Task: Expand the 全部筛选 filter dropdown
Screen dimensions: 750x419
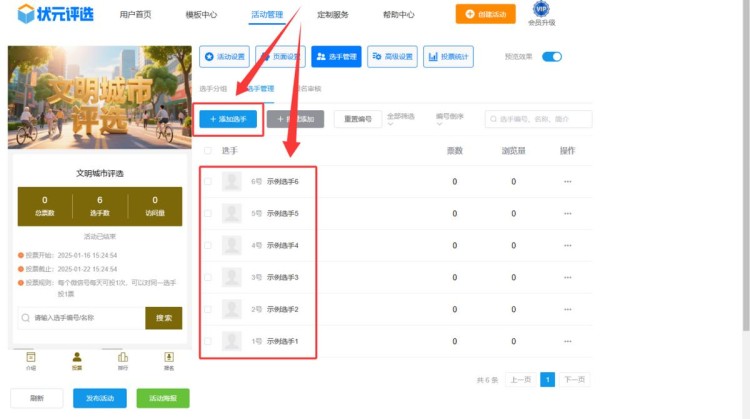Action: tap(403, 118)
